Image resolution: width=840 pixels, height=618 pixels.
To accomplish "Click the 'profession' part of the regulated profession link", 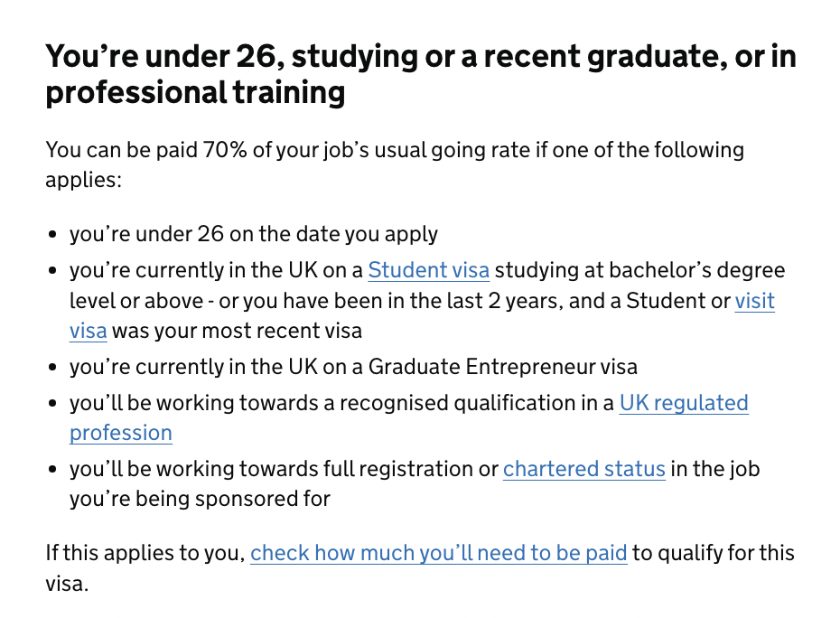I will click(120, 433).
